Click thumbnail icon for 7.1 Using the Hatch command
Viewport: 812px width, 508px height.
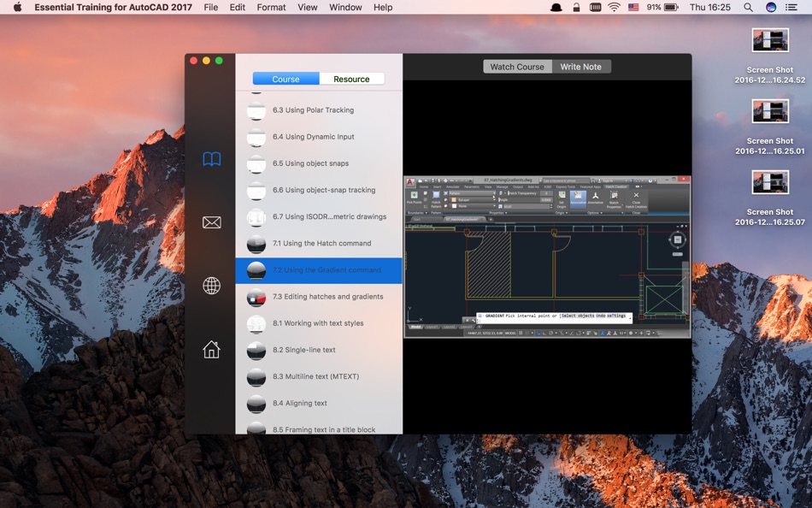point(256,244)
